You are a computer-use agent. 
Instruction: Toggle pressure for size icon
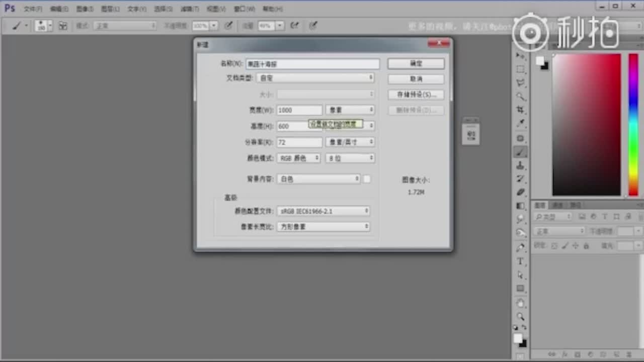click(x=313, y=26)
